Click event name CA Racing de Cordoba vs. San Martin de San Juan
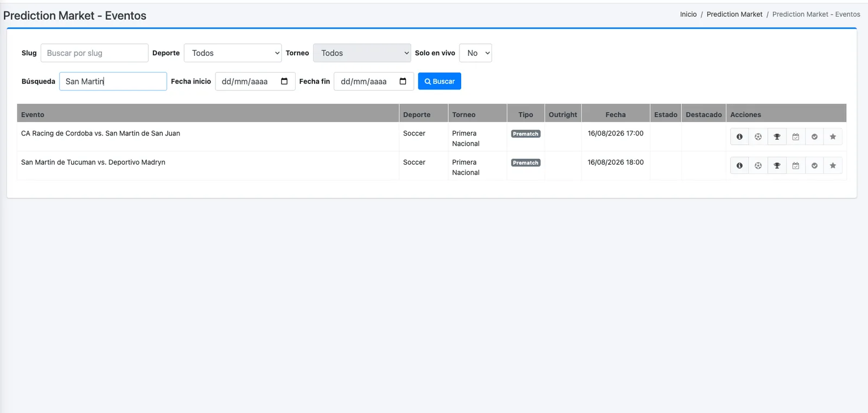This screenshot has width=868, height=413. point(100,133)
